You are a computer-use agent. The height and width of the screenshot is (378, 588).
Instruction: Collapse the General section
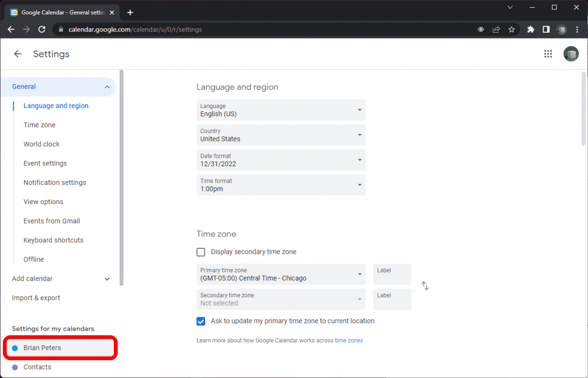(107, 87)
